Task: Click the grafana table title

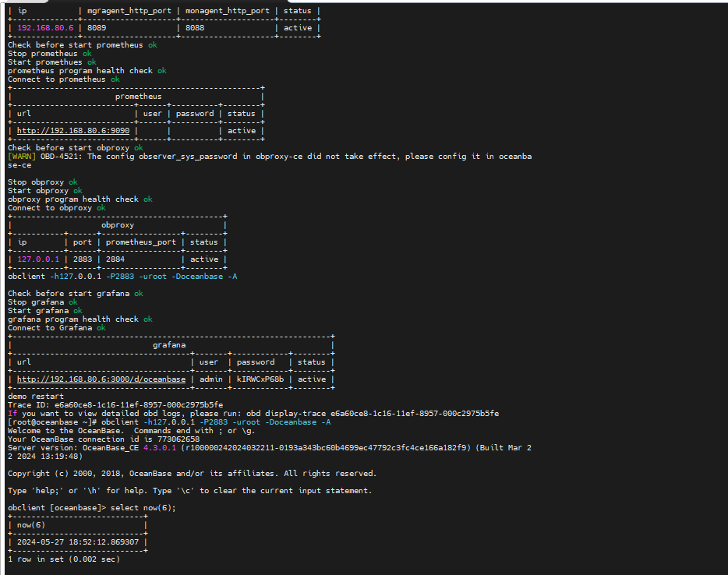Action: pyautogui.click(x=169, y=345)
